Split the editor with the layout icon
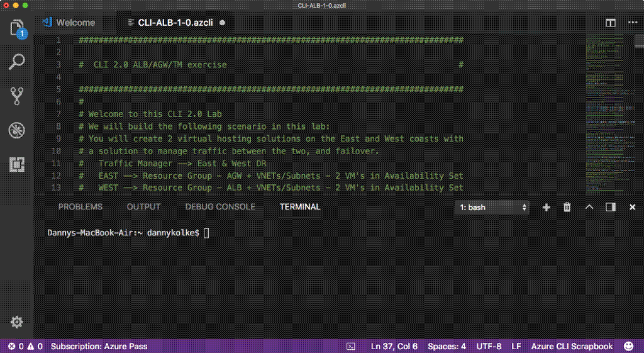This screenshot has width=644, height=353. (x=610, y=23)
